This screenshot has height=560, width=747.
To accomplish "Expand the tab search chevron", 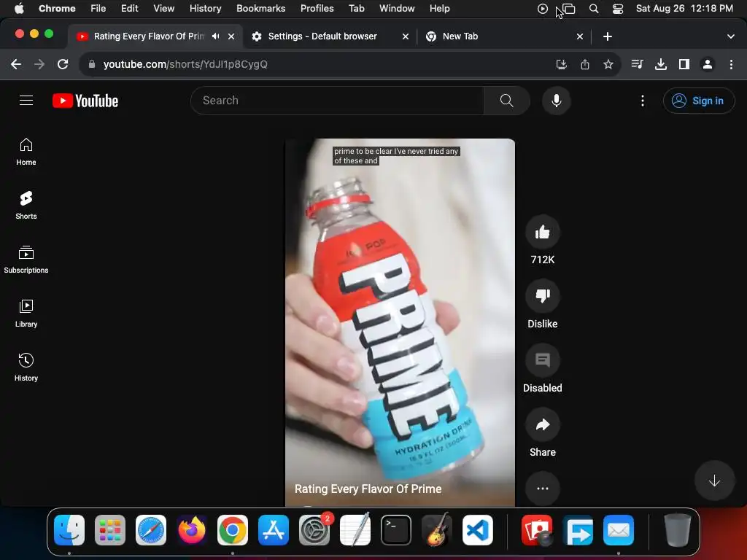I will 730,36.
